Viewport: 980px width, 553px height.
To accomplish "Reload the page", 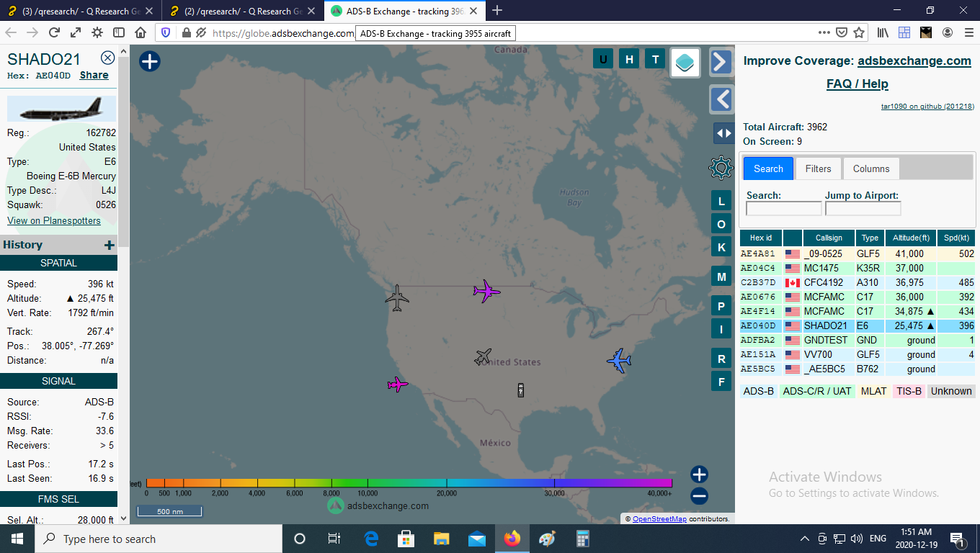I will coord(54,32).
